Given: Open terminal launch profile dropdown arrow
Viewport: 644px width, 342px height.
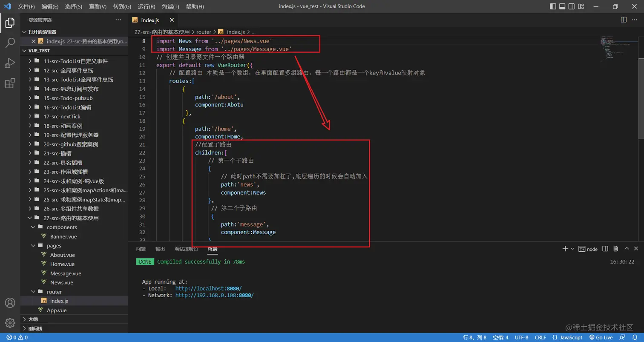Looking at the screenshot, I should click(572, 249).
